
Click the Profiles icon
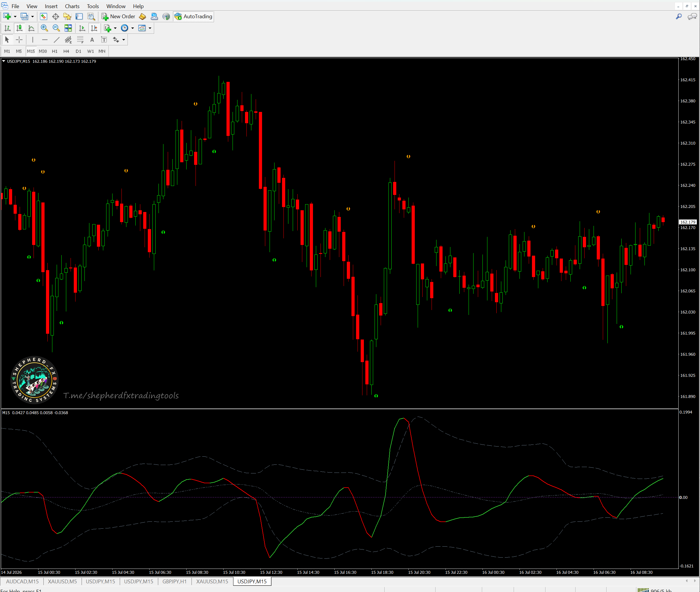pyautogui.click(x=24, y=16)
